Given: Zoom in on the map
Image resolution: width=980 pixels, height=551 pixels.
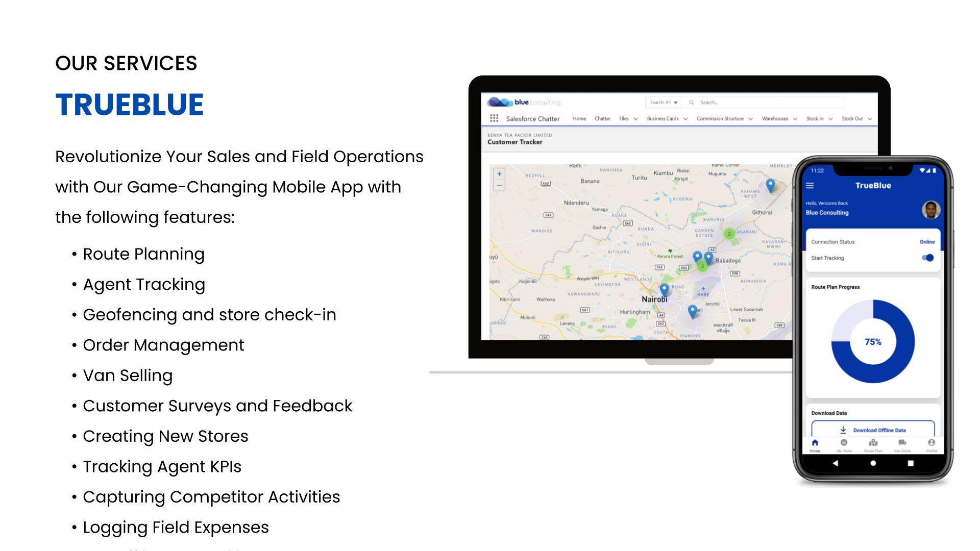Looking at the screenshot, I should (499, 174).
